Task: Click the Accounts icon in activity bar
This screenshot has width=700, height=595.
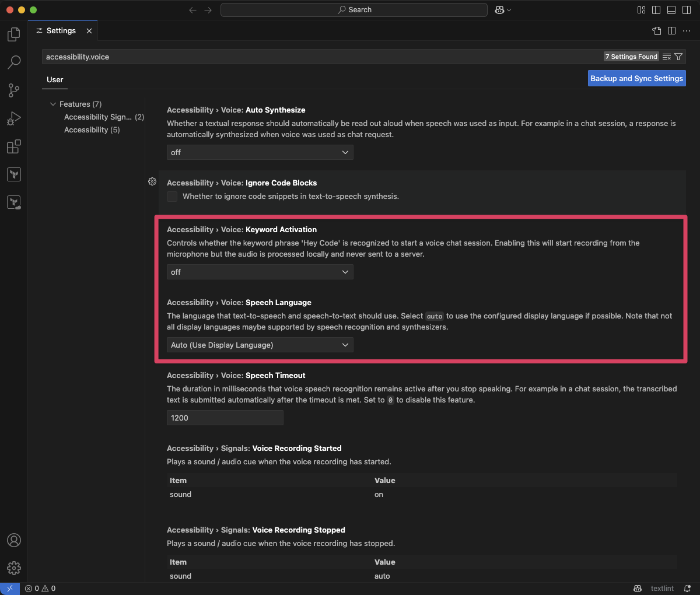Action: pos(14,540)
